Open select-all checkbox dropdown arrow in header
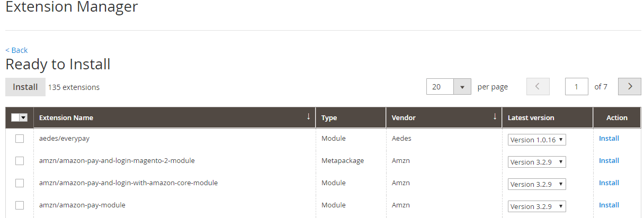The width and height of the screenshot is (644, 218). pos(23,118)
